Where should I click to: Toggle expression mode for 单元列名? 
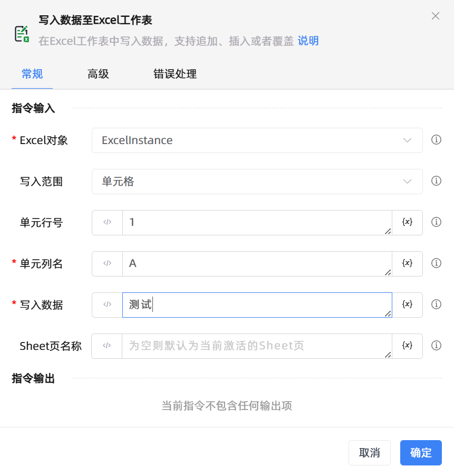[x=107, y=263]
